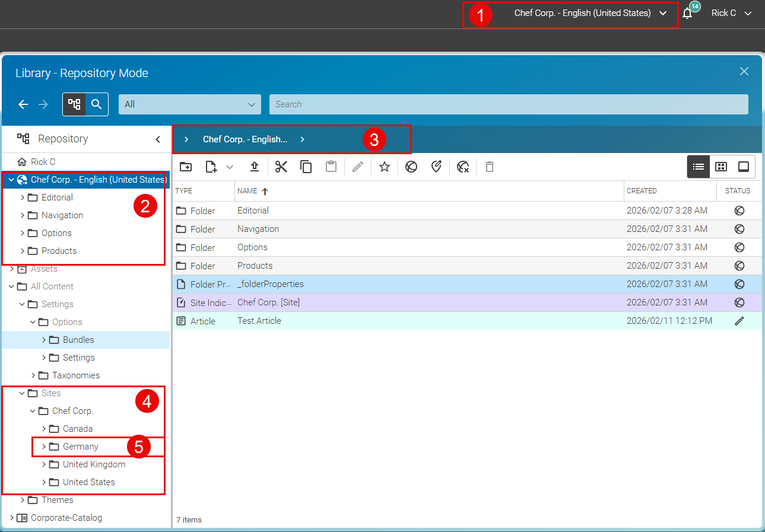Select Corporate-Catalog in the repository tree
The height and width of the screenshot is (532, 765).
(66, 518)
